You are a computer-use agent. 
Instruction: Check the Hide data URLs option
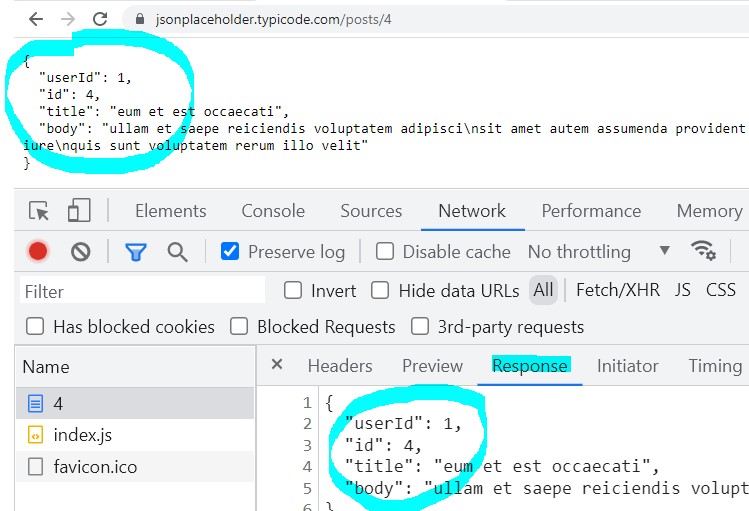pyautogui.click(x=380, y=291)
